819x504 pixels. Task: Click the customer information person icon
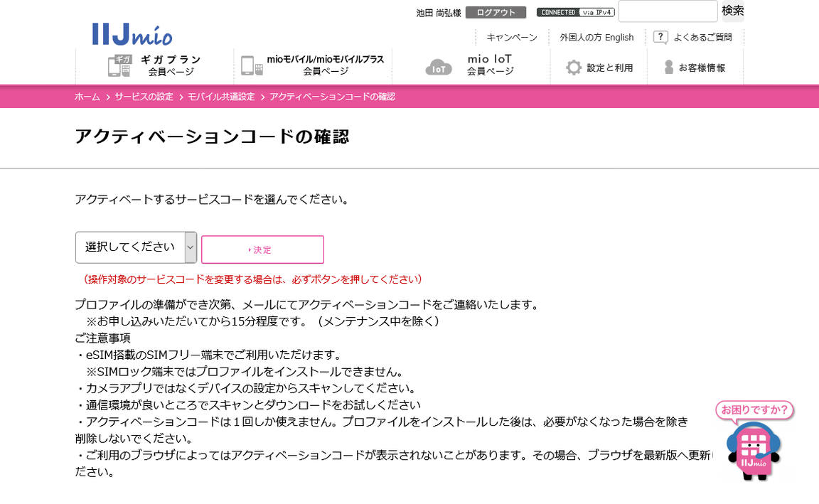coord(668,68)
